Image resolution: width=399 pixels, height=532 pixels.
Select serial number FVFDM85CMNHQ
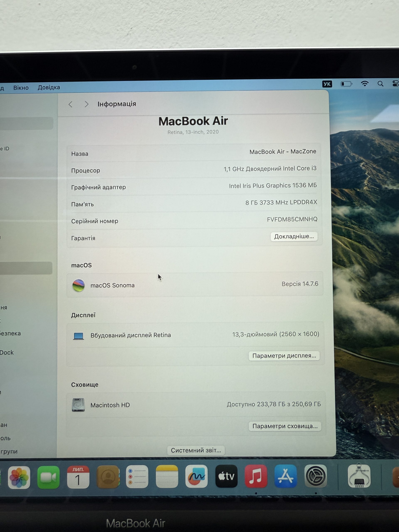coord(292,219)
